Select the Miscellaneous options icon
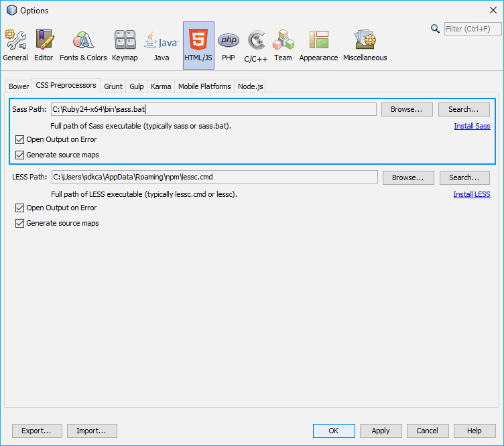The width and height of the screenshot is (504, 446). (365, 46)
